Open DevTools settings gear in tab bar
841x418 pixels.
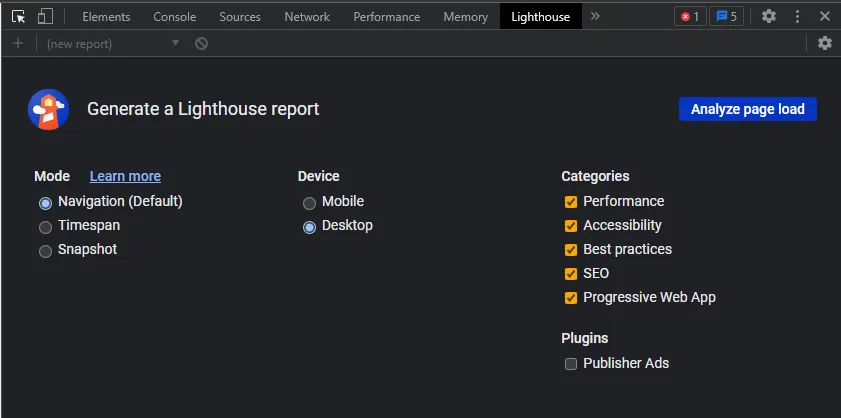768,16
